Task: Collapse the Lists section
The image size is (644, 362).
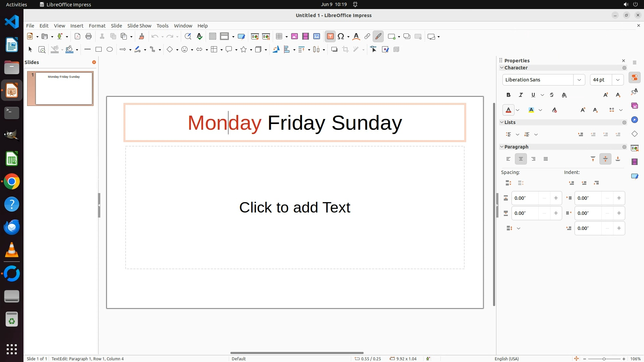Action: (502, 122)
